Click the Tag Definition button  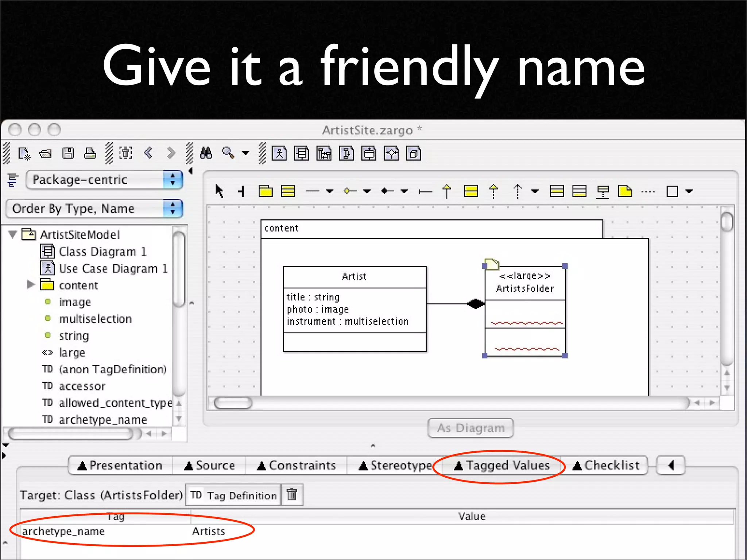point(233,495)
